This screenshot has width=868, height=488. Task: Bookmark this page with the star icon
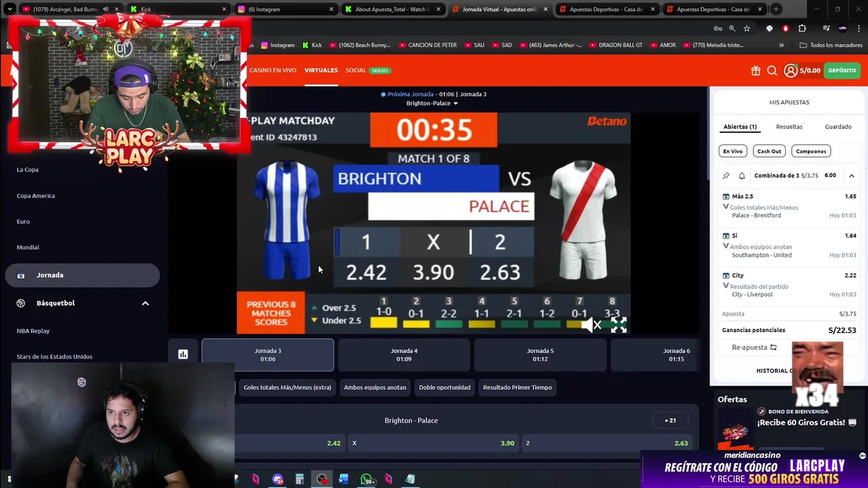click(747, 28)
